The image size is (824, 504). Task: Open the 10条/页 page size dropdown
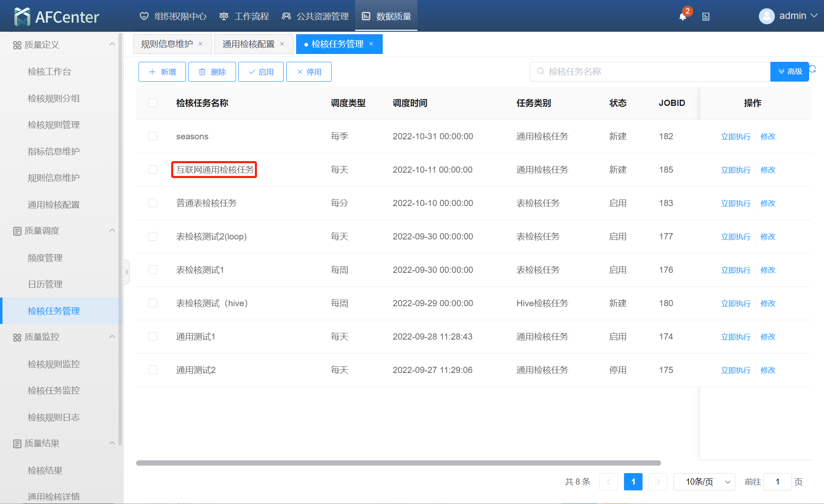tap(704, 482)
